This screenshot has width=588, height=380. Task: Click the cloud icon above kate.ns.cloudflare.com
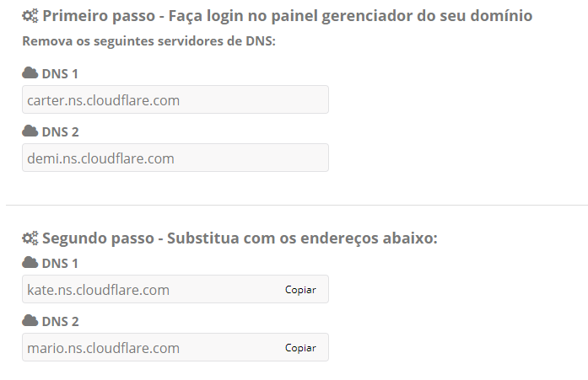coord(30,263)
